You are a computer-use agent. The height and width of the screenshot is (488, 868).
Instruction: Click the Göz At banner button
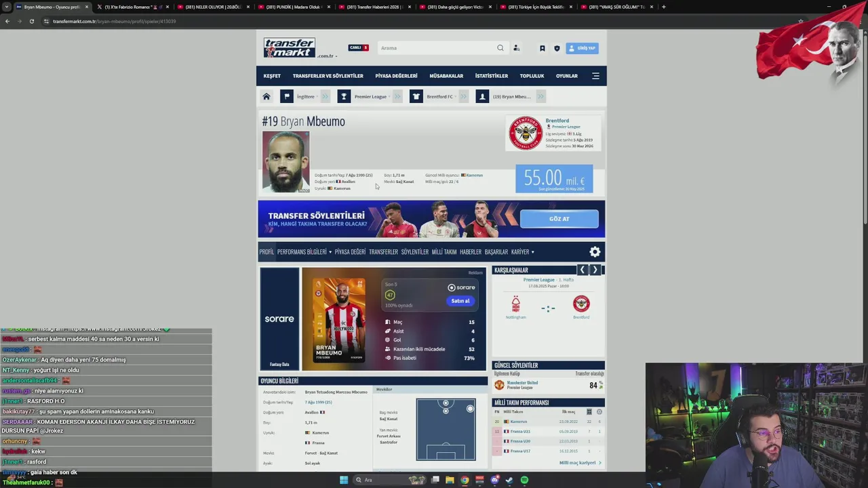tap(559, 219)
